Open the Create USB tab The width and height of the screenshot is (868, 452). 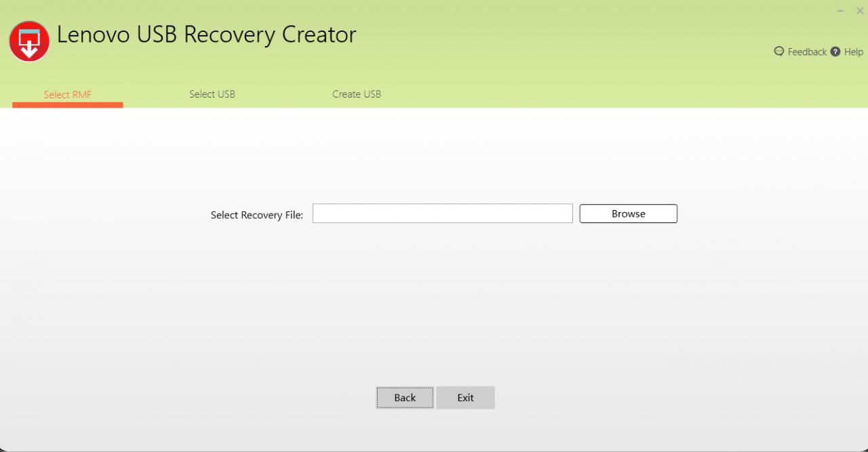click(x=357, y=94)
